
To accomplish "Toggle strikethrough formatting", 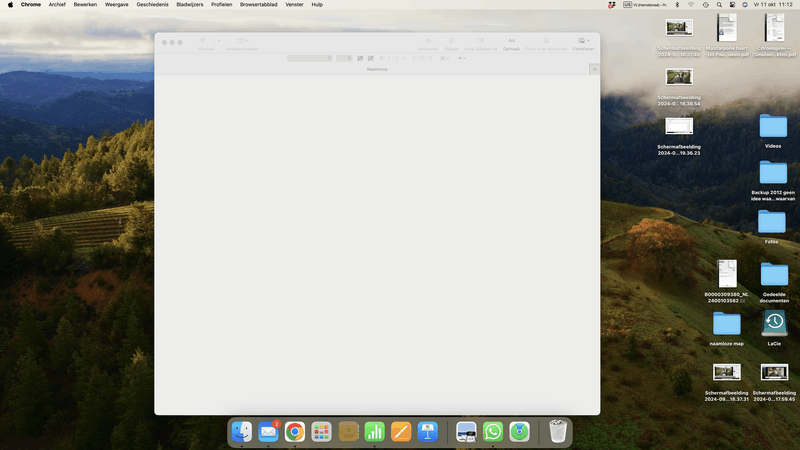I will [404, 58].
